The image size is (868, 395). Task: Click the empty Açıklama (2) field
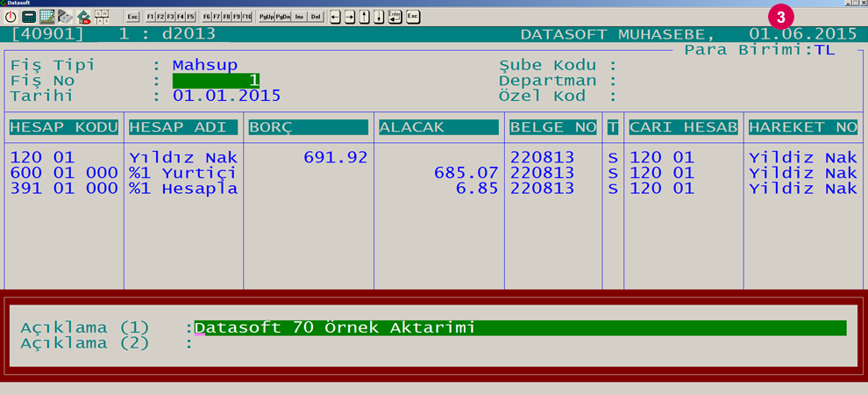tap(520, 343)
